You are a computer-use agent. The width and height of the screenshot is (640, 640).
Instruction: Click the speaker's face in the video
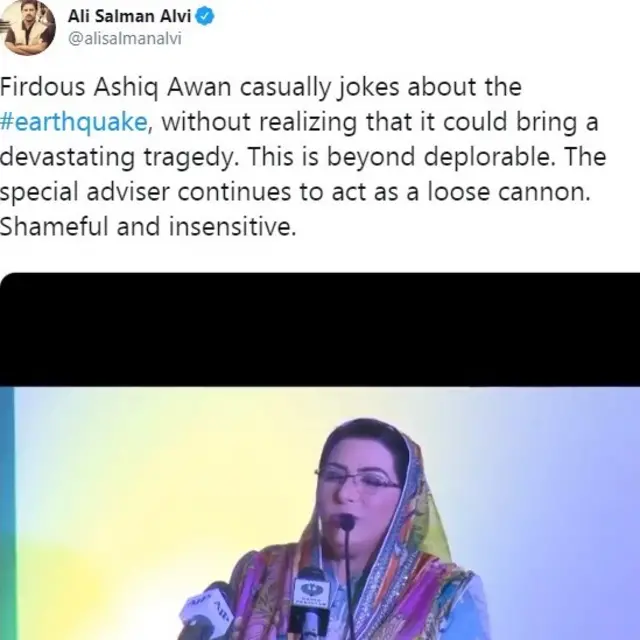[360, 490]
